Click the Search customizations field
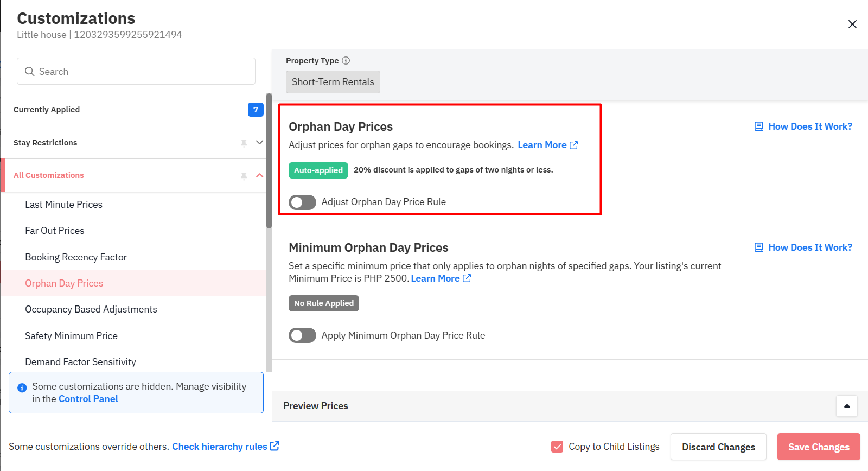 coord(136,71)
